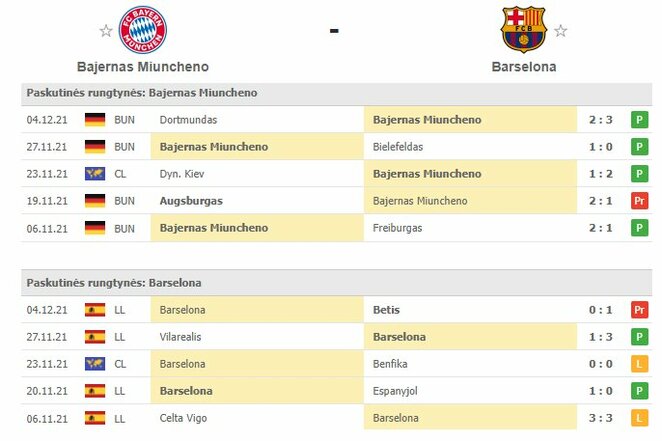Toggle favorite star next to Barcelona crest
Screen dimensions: 662x441
click(x=561, y=31)
